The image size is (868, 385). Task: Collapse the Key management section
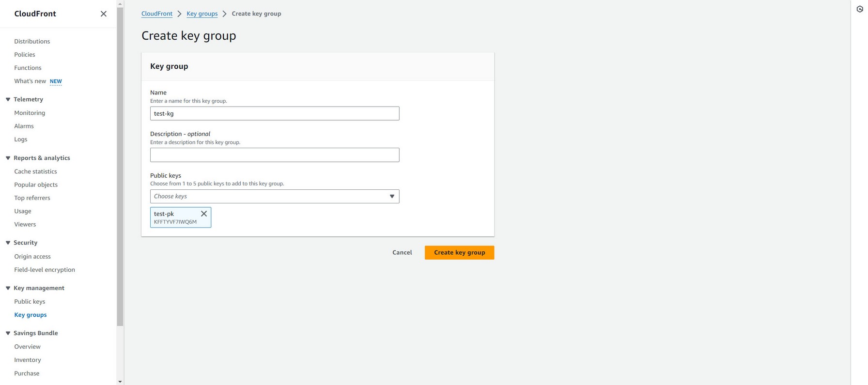point(8,288)
